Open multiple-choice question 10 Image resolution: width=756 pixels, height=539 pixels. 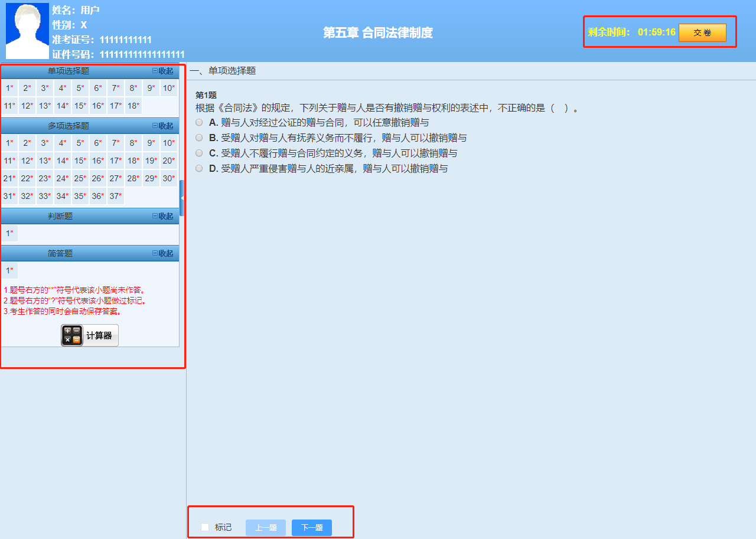click(x=168, y=142)
